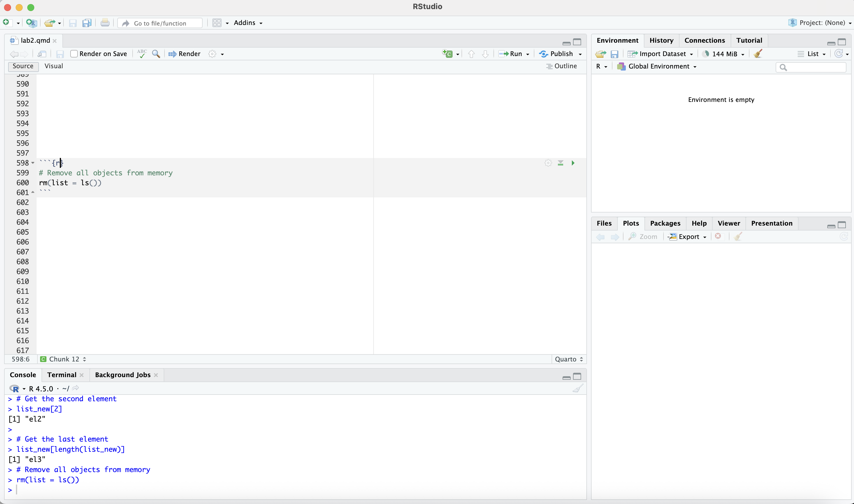Screen dimensions: 854x504
Task: Open the Addins dropdown menu
Action: pos(248,23)
